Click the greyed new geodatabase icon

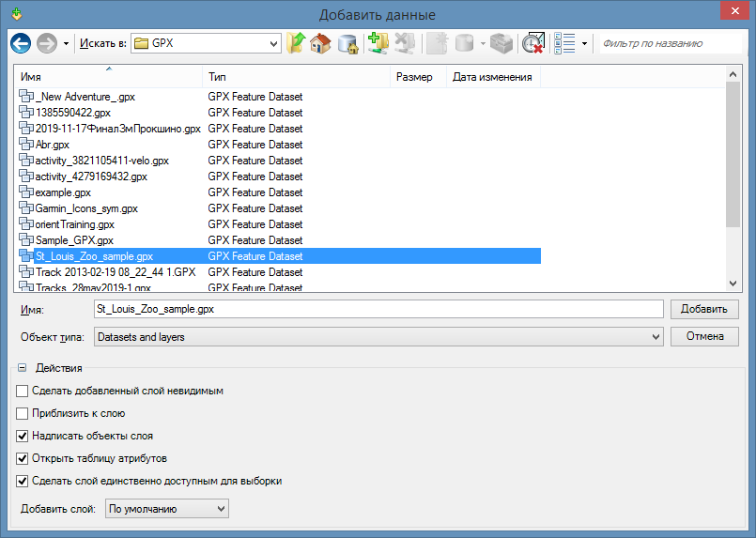465,43
